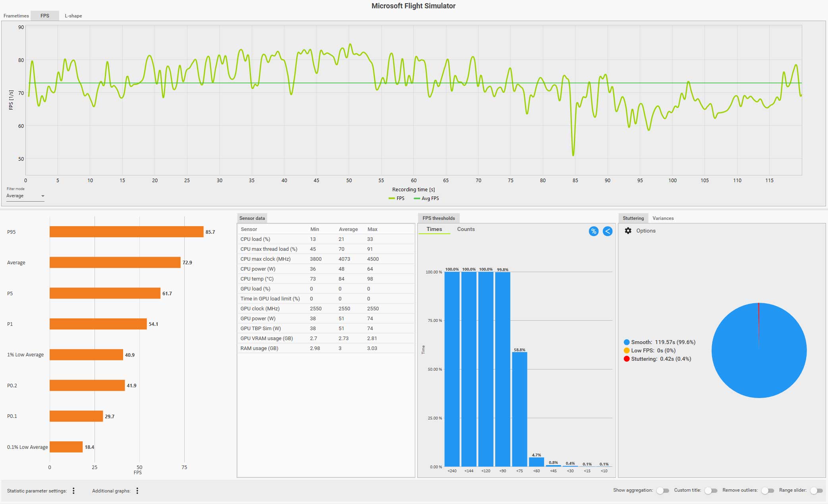The image size is (828, 504).
Task: Click the percent toggle icon in FPS thresholds
Action: [593, 231]
